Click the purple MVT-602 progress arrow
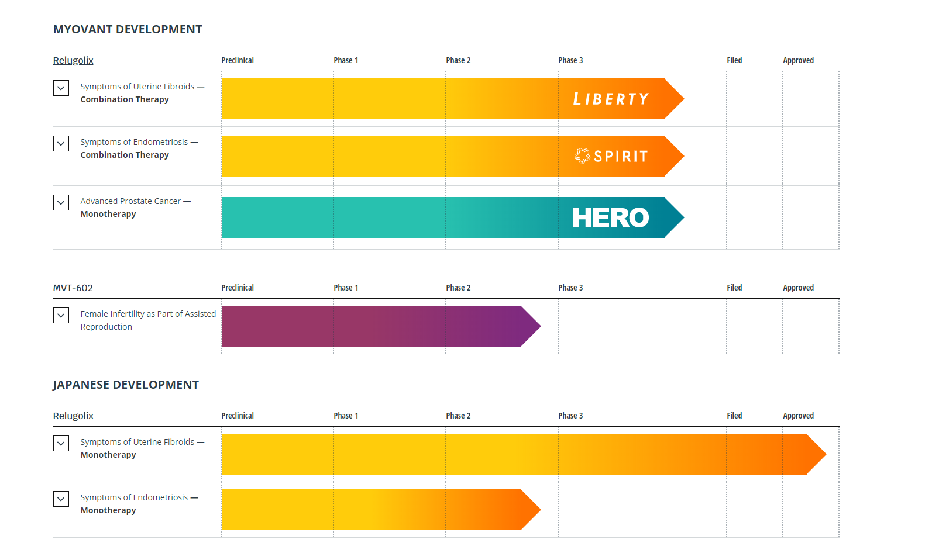This screenshot has width=932, height=560. pos(381,326)
